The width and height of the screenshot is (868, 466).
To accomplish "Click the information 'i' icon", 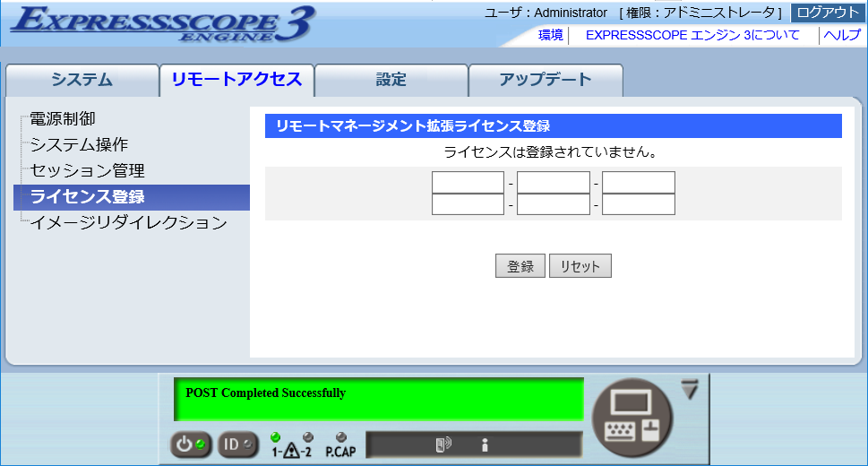I will point(484,444).
